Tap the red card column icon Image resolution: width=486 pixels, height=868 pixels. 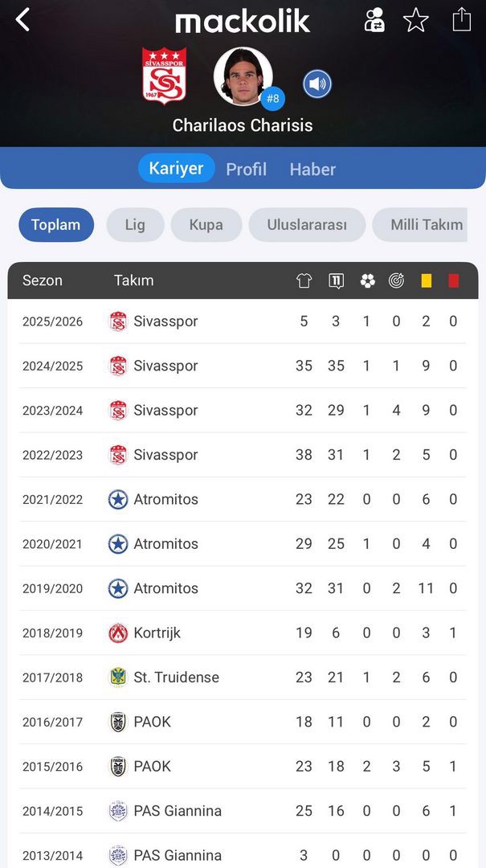(453, 280)
